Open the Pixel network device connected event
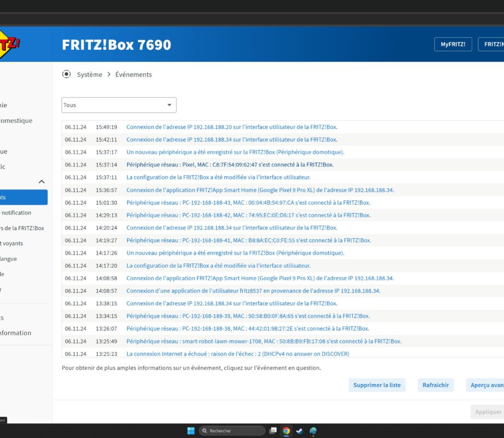 click(230, 165)
